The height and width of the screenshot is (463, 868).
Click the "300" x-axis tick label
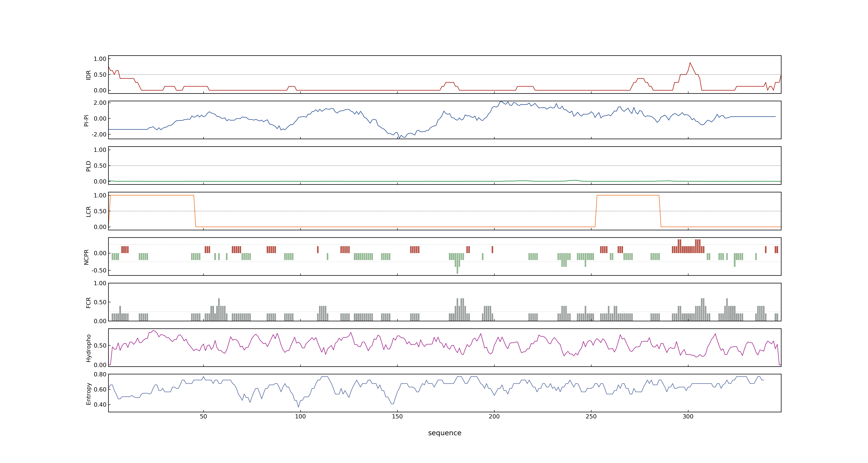point(688,416)
